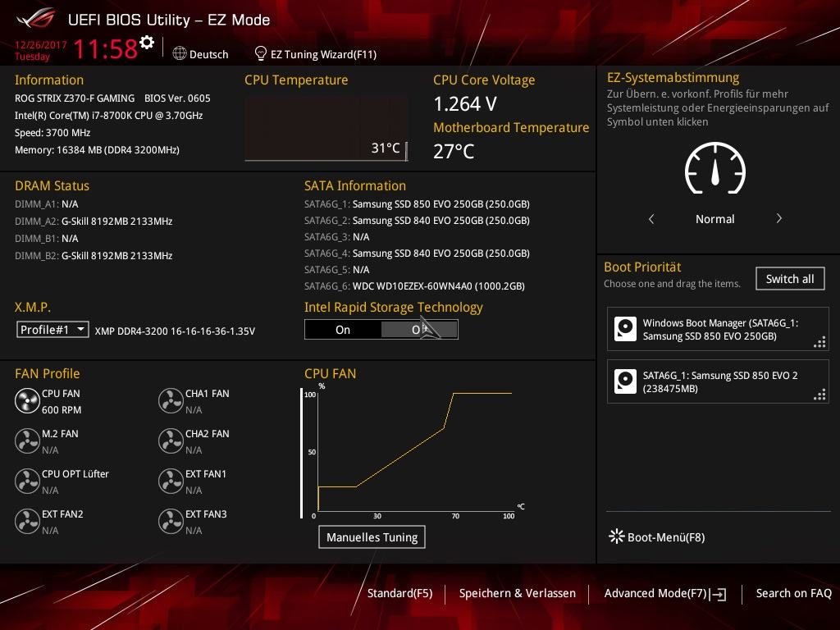Select the M.2 FAN icon
Viewport: 840px width, 630px height.
(x=27, y=441)
